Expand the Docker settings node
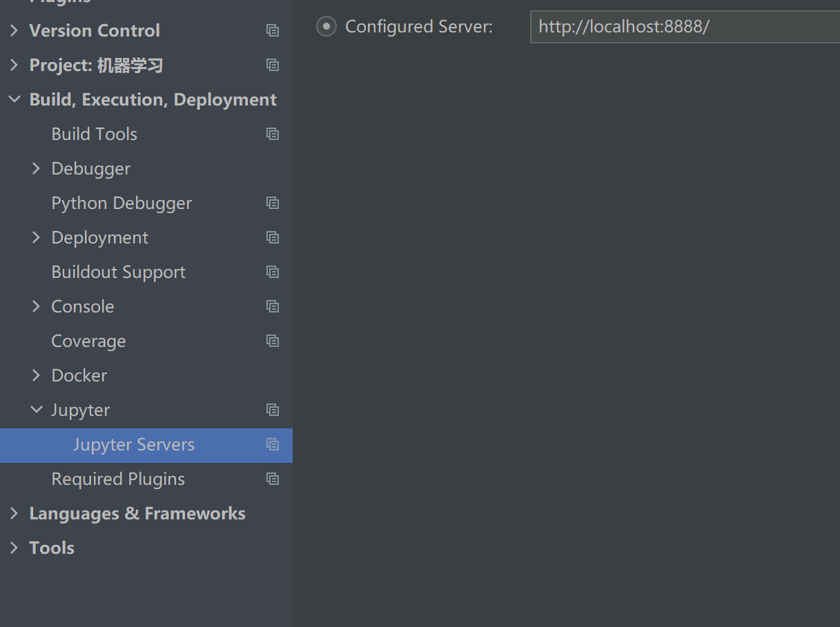This screenshot has width=840, height=627. click(36, 375)
